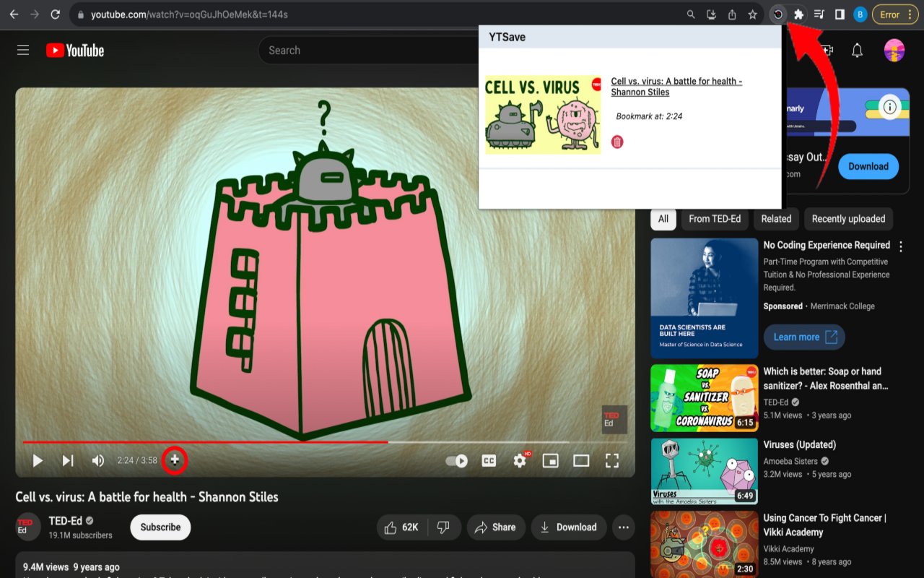Focus the browser address bar URL
The height and width of the screenshot is (578, 924).
pyautogui.click(x=190, y=14)
